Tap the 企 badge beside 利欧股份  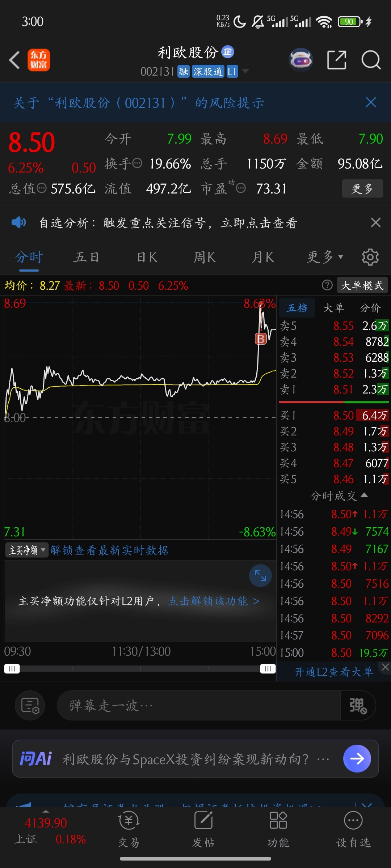228,52
